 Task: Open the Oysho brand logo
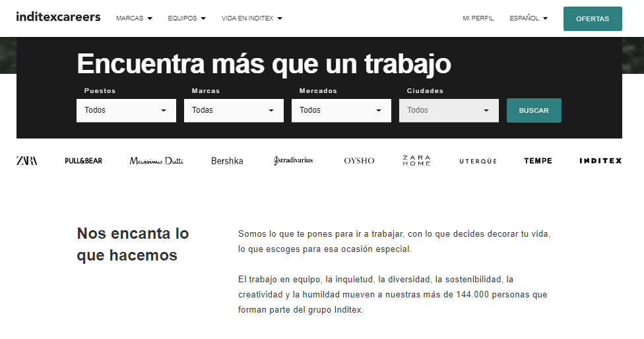359,161
